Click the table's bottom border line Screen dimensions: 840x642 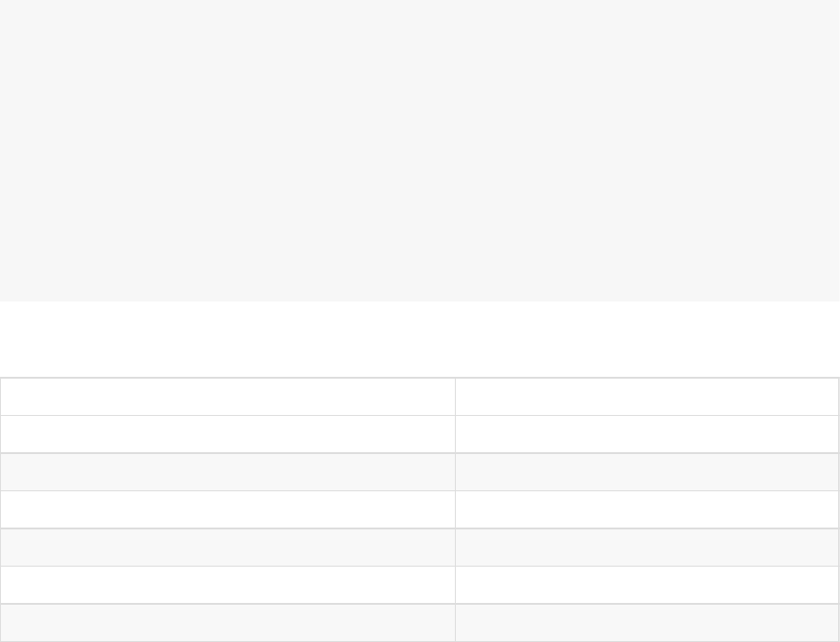click(x=420, y=641)
